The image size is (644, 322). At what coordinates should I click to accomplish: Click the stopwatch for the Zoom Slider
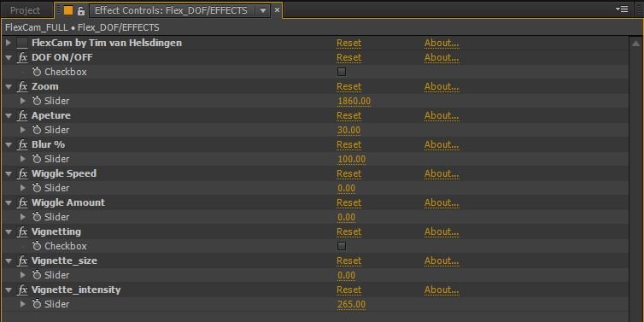point(37,101)
